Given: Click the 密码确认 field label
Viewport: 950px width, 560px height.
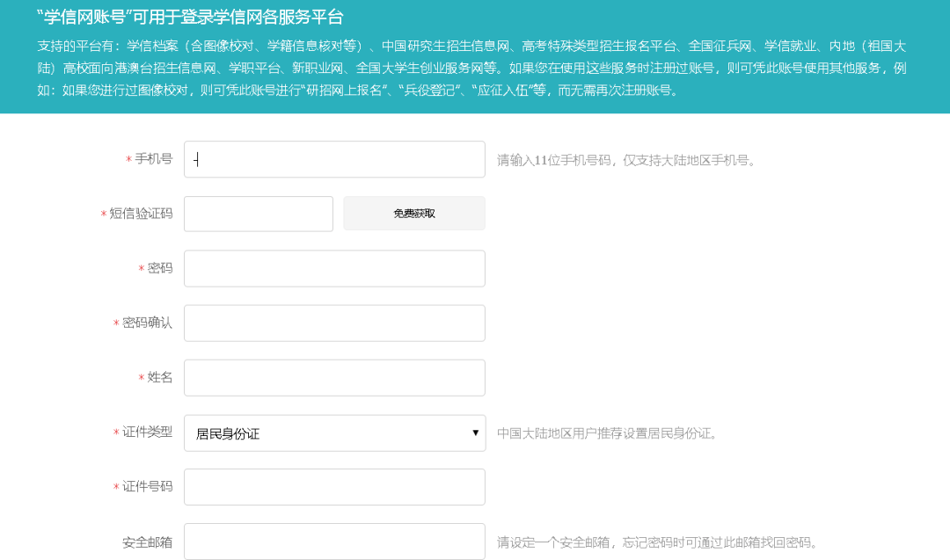Looking at the screenshot, I should coord(147,323).
